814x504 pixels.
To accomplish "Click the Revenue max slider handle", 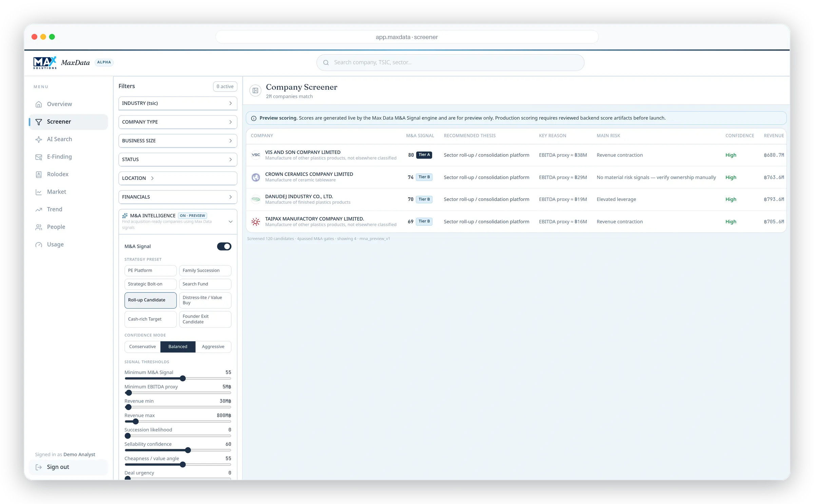I will tap(136, 422).
